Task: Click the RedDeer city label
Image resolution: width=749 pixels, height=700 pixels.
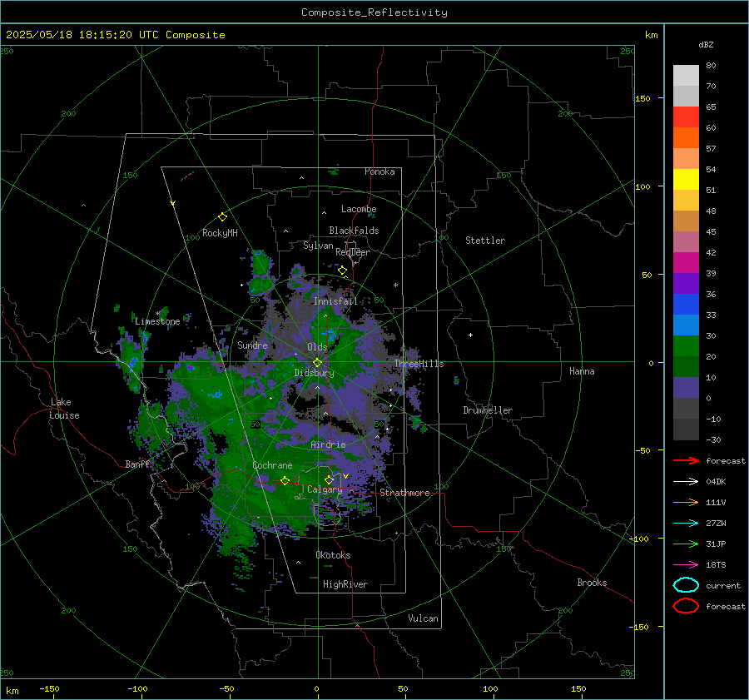Action: click(353, 252)
